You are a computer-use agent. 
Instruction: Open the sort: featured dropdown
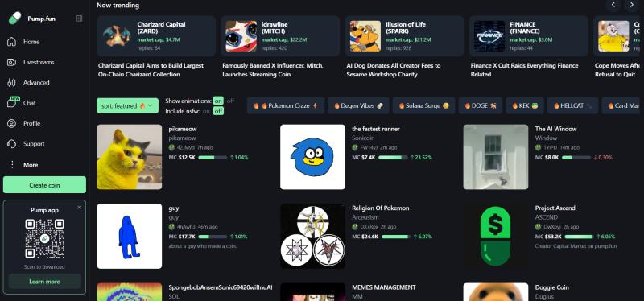(x=127, y=105)
